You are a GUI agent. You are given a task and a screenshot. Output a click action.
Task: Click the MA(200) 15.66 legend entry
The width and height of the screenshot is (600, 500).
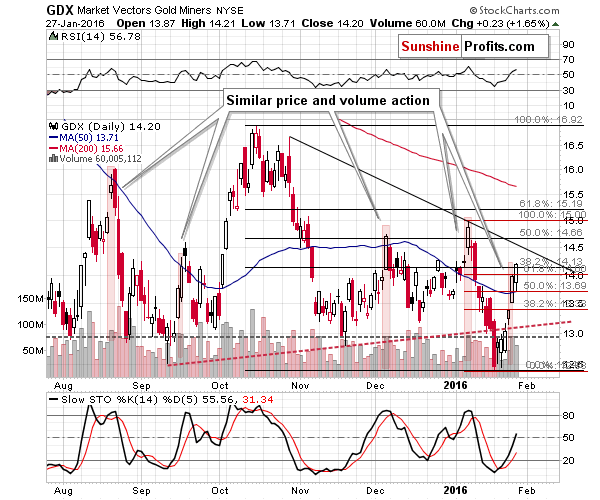[86, 148]
